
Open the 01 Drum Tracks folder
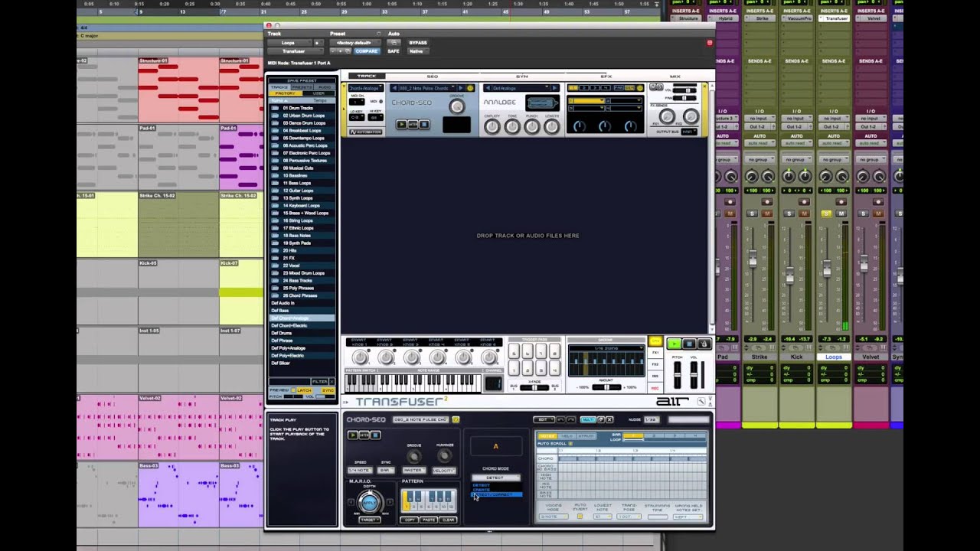(302, 108)
